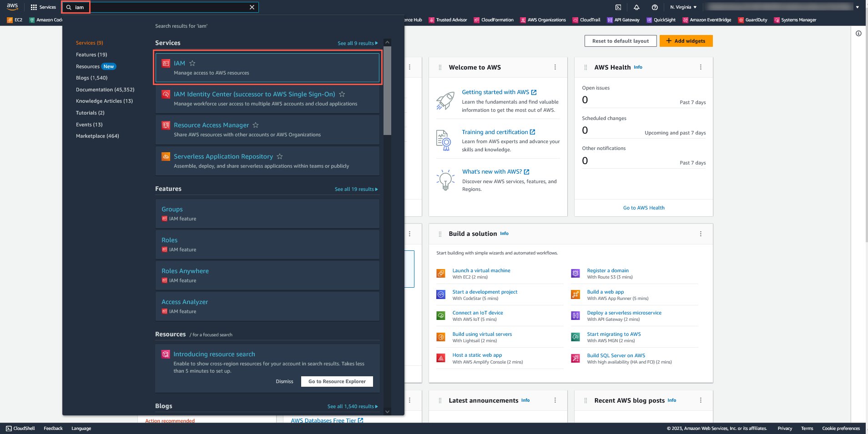Image resolution: width=868 pixels, height=434 pixels.
Task: Clear the search box with X icon
Action: pos(252,7)
